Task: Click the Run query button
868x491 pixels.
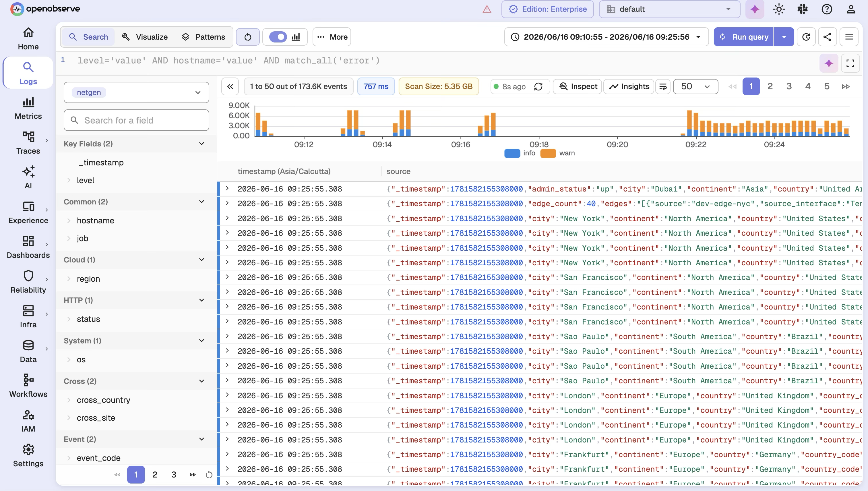Action: point(744,37)
